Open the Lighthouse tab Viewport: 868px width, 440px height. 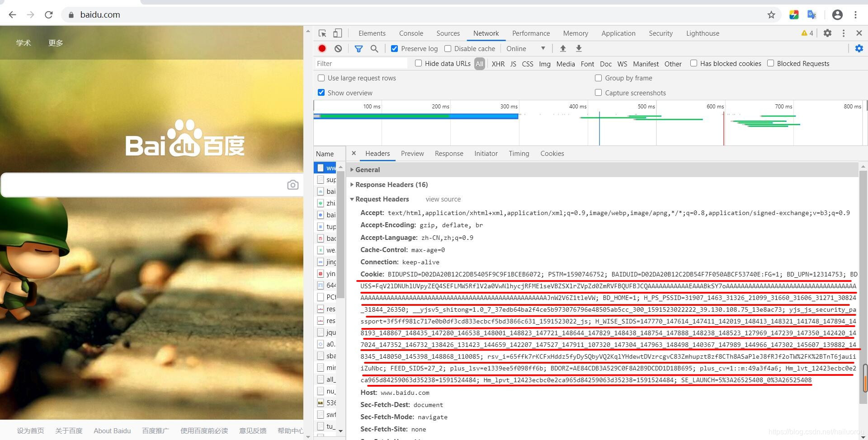(703, 33)
